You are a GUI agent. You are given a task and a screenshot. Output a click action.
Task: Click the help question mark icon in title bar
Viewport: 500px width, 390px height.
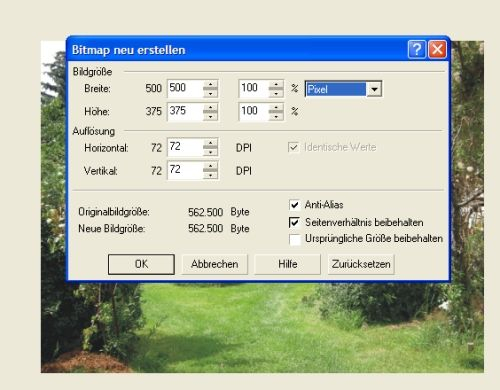(416, 50)
